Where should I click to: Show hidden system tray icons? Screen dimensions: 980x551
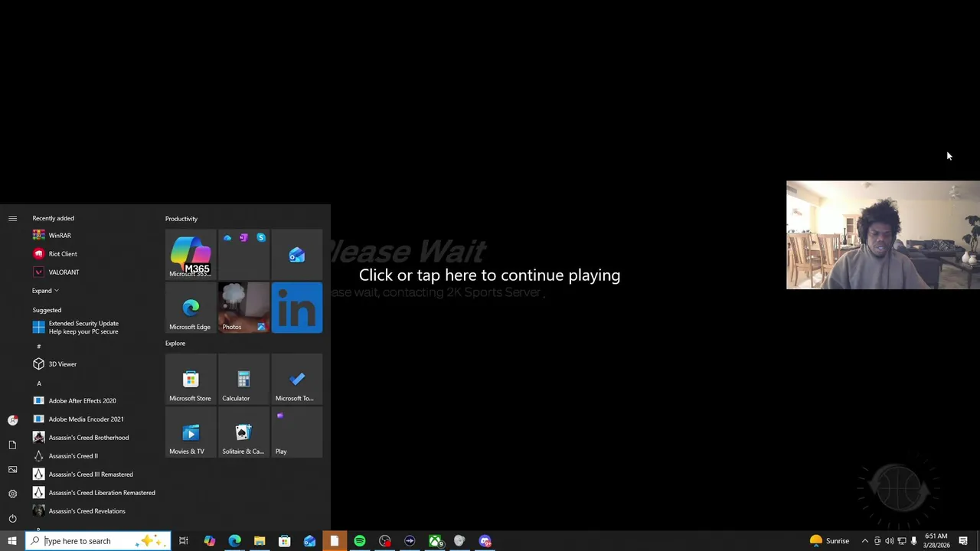coord(865,541)
